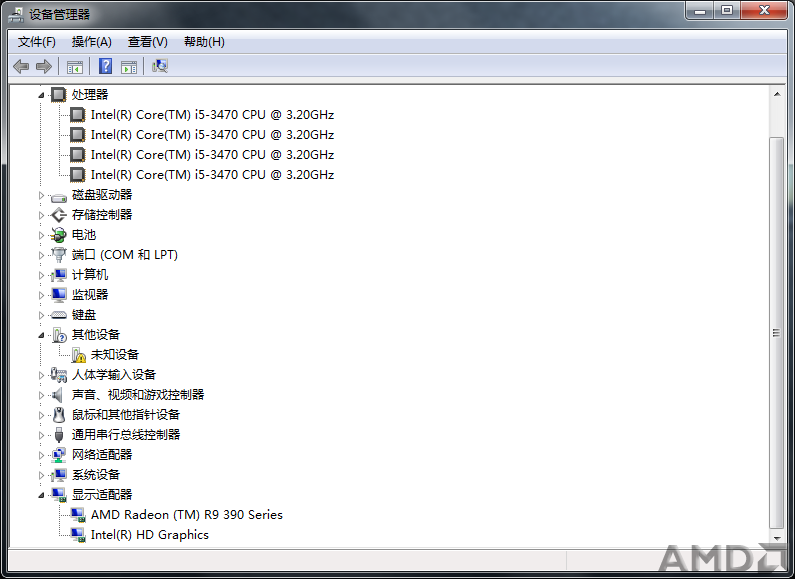Viewport: 795px width, 579px height.
Task: Click the 端口 (COM 和 LPT) port icon
Action: click(59, 255)
